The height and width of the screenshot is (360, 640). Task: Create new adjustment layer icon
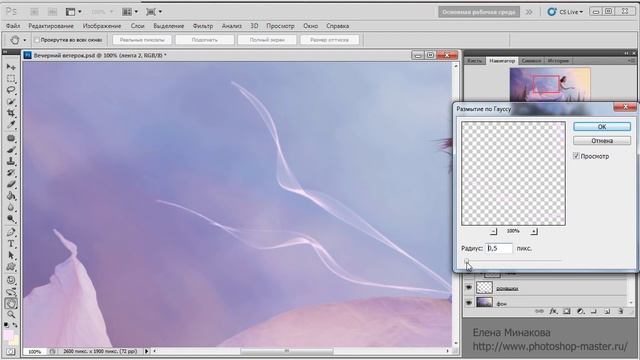580,311
